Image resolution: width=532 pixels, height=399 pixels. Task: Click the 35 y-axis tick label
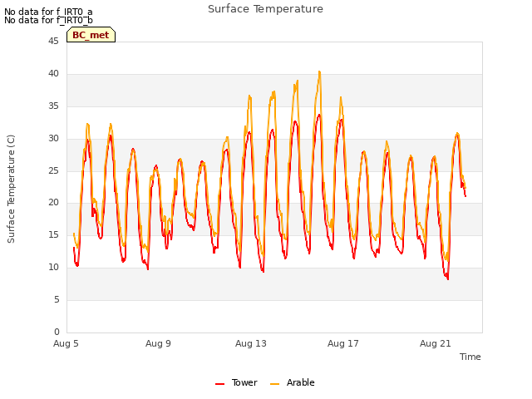point(53,106)
